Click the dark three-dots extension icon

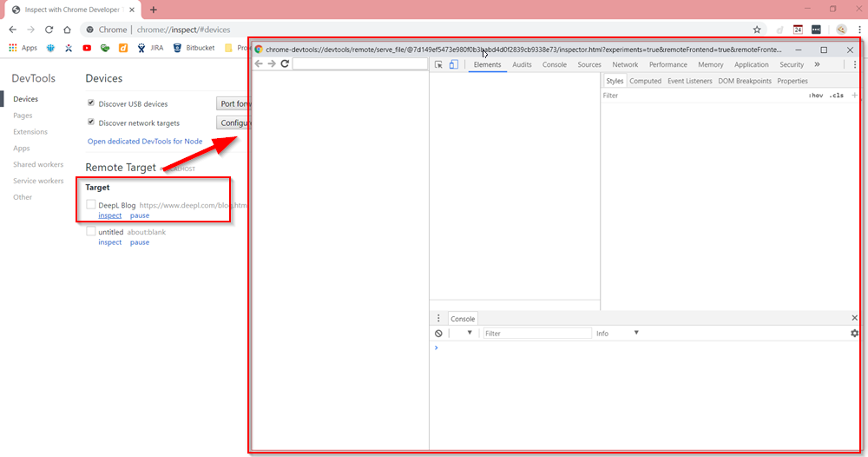(x=816, y=30)
